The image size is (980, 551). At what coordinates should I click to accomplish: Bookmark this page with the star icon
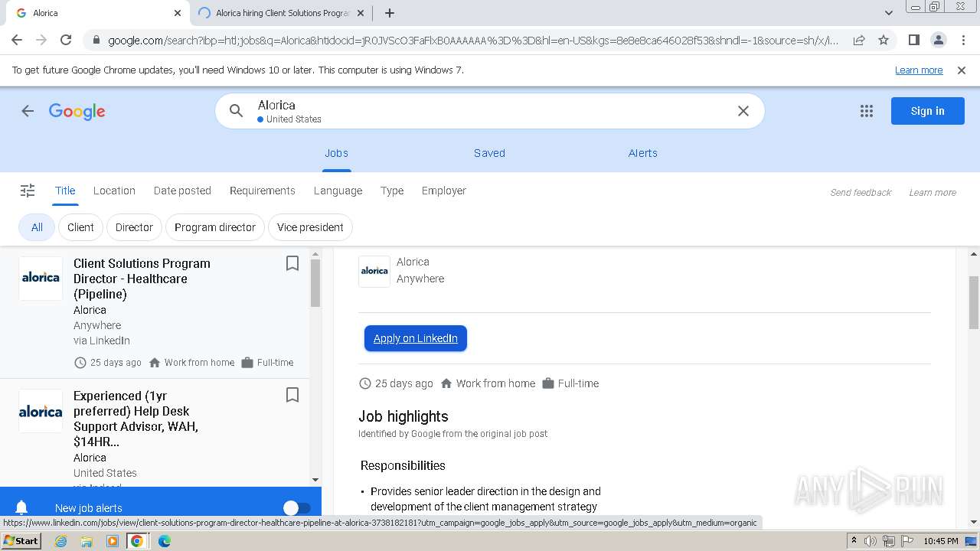pos(884,40)
